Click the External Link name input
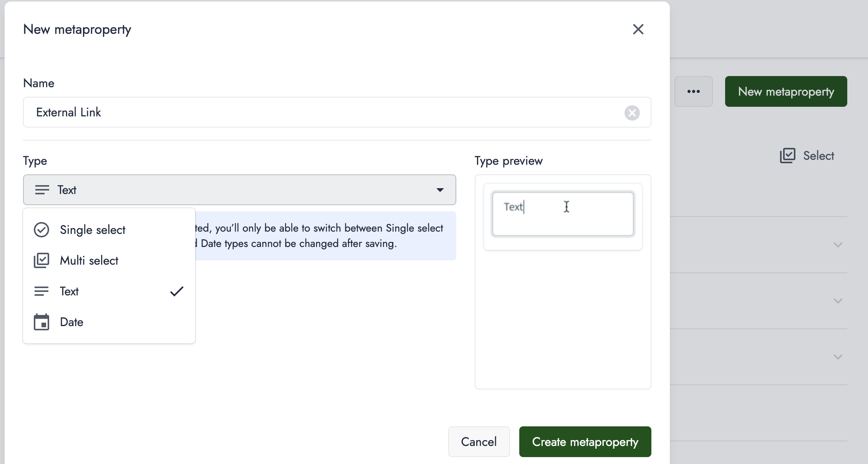This screenshot has height=464, width=868. (337, 112)
